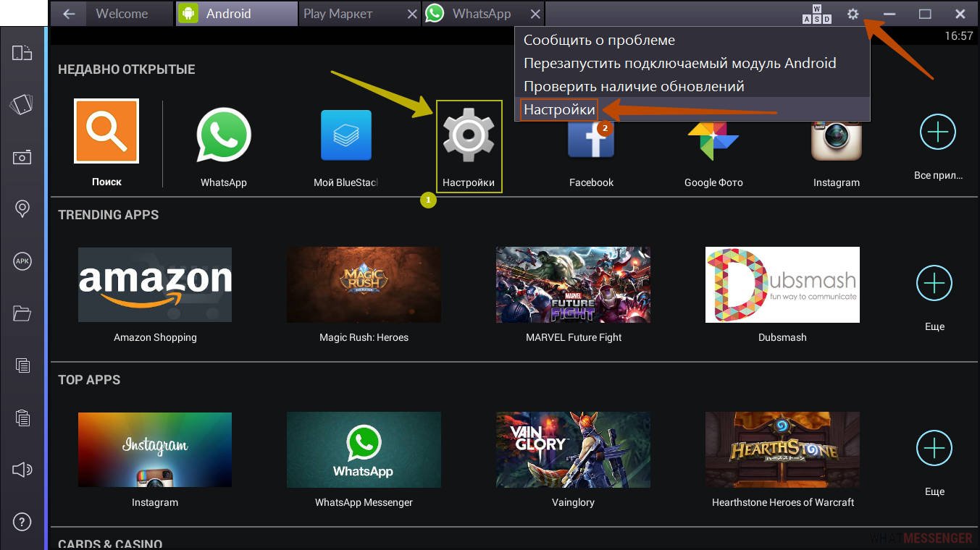The image size is (980, 550).
Task: Click the copy files sidebar icon
Action: pyautogui.click(x=22, y=365)
